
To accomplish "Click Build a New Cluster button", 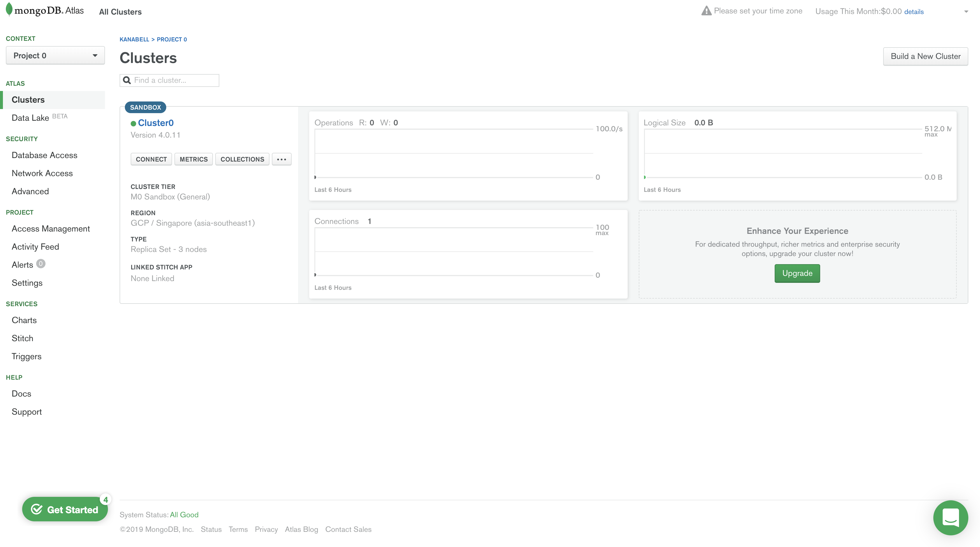I will tap(925, 56).
